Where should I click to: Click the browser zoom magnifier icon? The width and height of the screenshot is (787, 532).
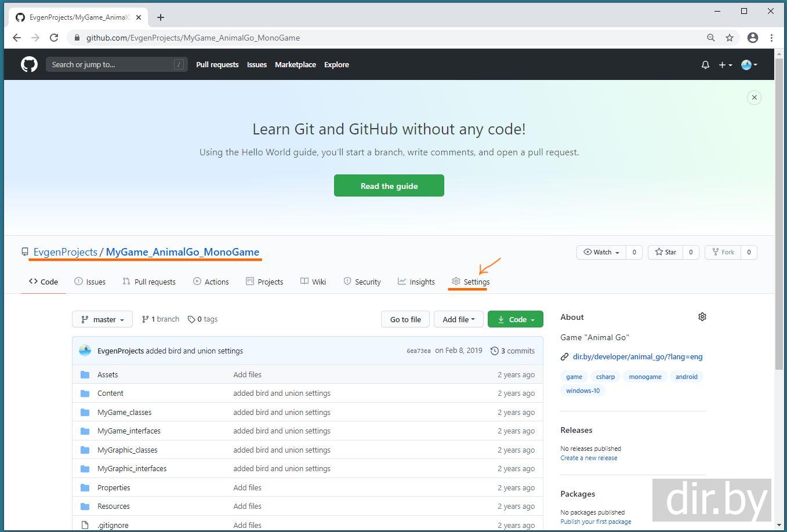pyautogui.click(x=710, y=38)
